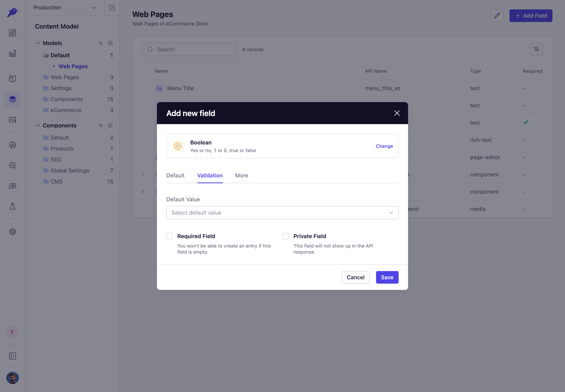The height and width of the screenshot is (392, 565).
Task: Open the team members icon
Action: click(13, 186)
